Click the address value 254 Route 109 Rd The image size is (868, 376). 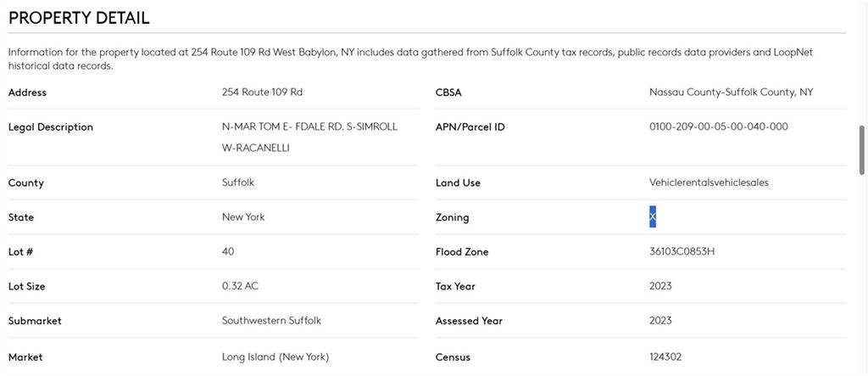[x=262, y=93]
